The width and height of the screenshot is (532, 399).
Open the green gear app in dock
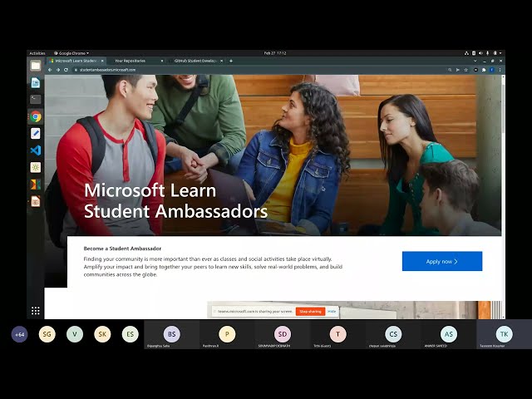click(35, 167)
